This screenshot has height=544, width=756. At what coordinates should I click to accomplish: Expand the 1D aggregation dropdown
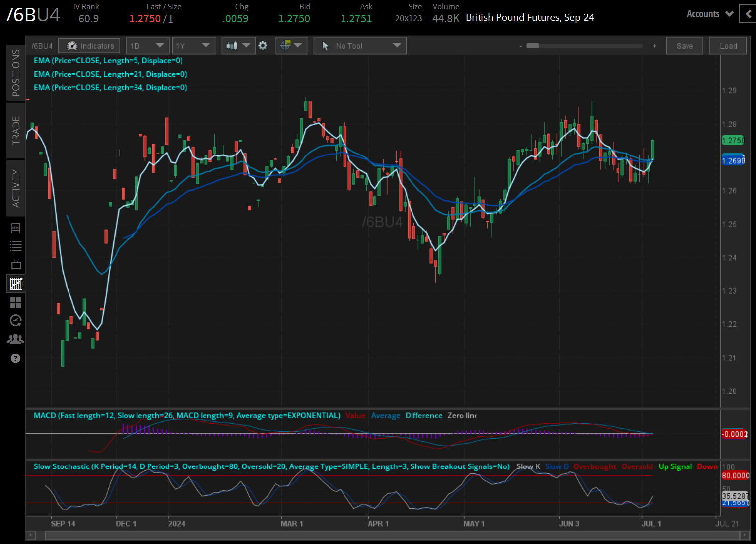(x=147, y=46)
